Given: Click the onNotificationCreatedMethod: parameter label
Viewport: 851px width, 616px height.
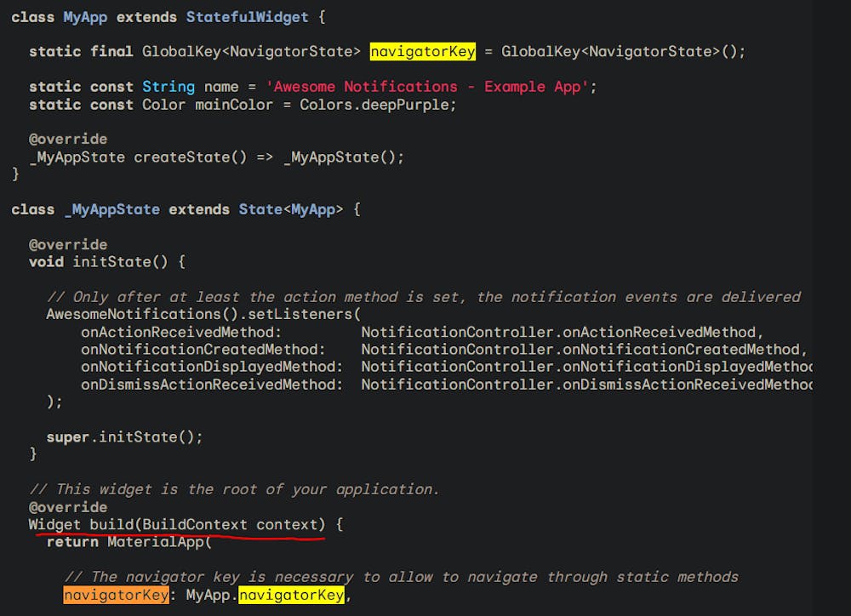Looking at the screenshot, I should pyautogui.click(x=203, y=350).
